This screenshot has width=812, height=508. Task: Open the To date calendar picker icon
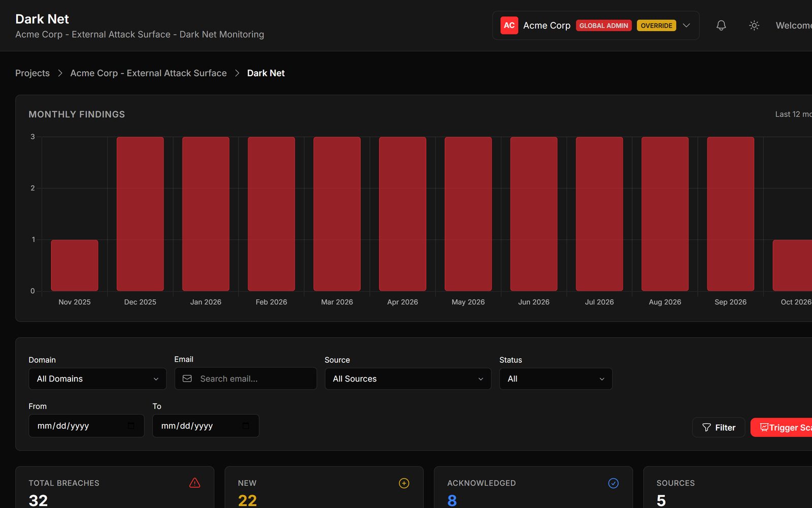click(x=246, y=426)
